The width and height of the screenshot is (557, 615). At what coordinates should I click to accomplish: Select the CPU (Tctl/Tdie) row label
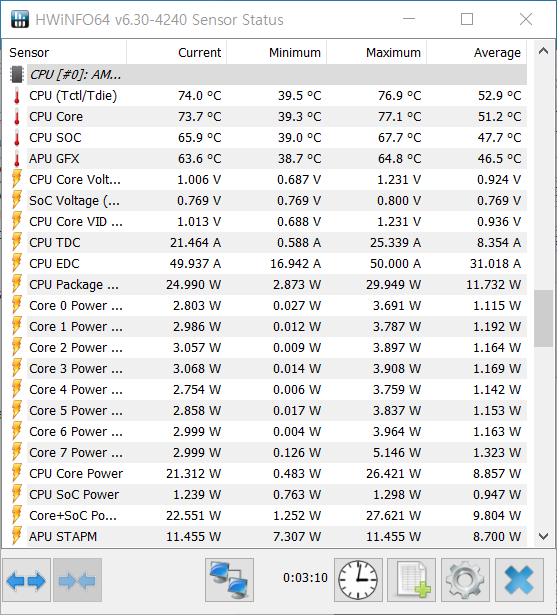click(73, 96)
